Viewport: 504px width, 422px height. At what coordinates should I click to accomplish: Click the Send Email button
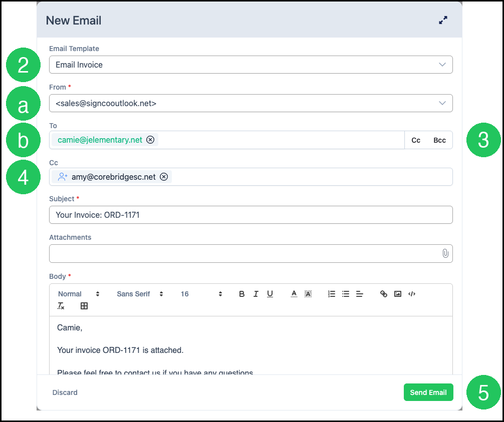(x=428, y=392)
